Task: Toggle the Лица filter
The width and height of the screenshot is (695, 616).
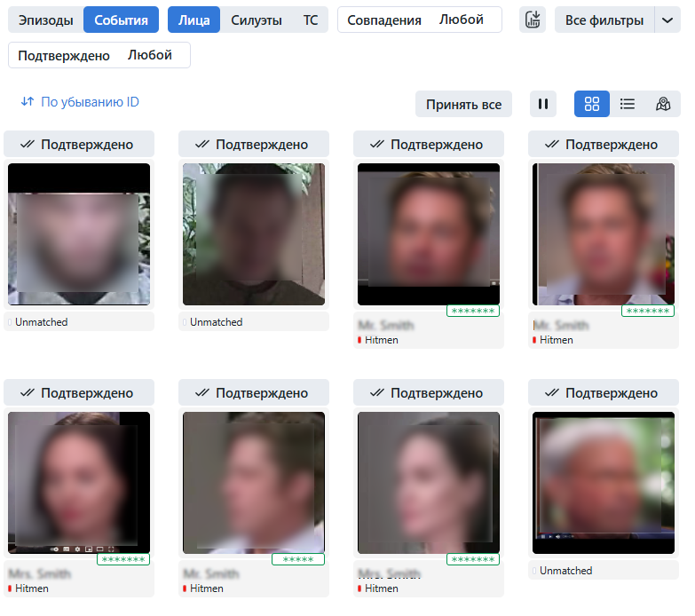Action: [x=194, y=20]
